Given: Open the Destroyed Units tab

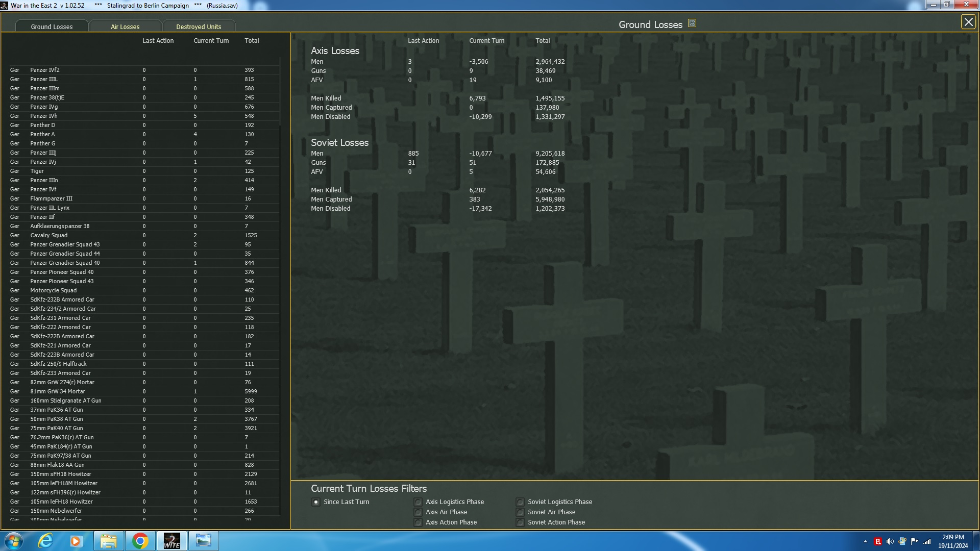Looking at the screenshot, I should [199, 27].
